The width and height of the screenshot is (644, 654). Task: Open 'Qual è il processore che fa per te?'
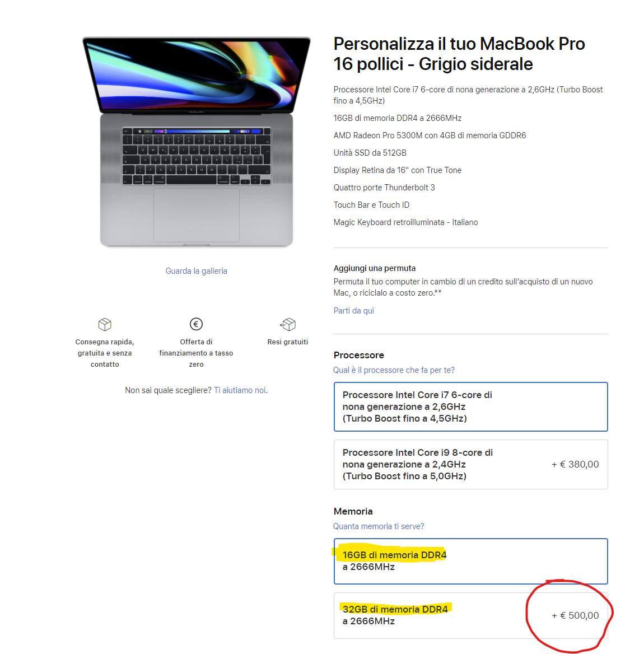pyautogui.click(x=394, y=370)
